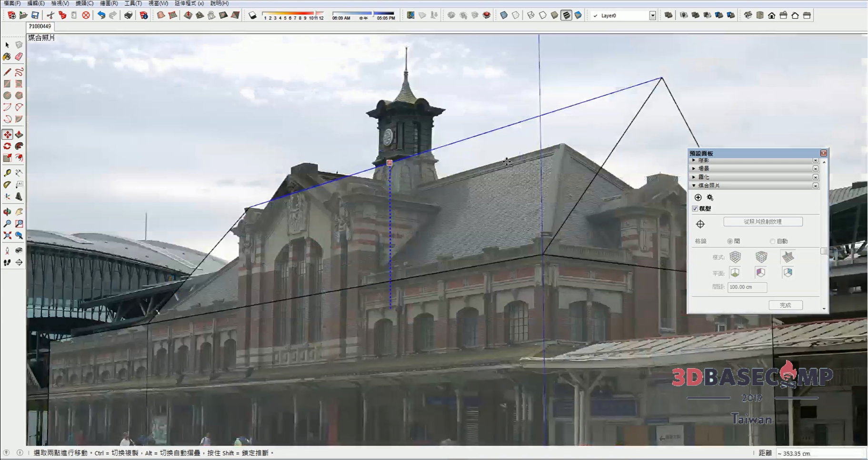Viewport: 868px width, 460px height.
Task: Select the arrow Select tool
Action: (x=7, y=45)
